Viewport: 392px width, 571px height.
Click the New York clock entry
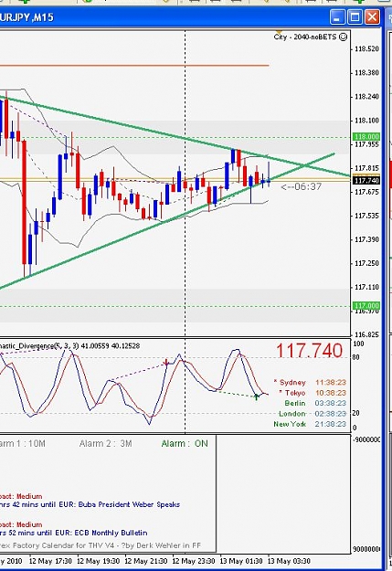click(310, 424)
